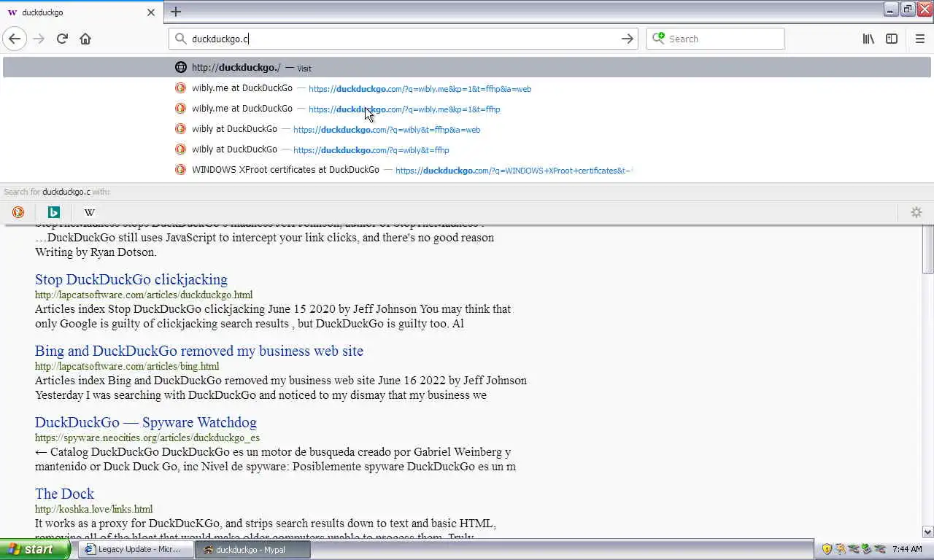Click the go arrow in address bar
The width and height of the screenshot is (934, 560).
coord(627,39)
